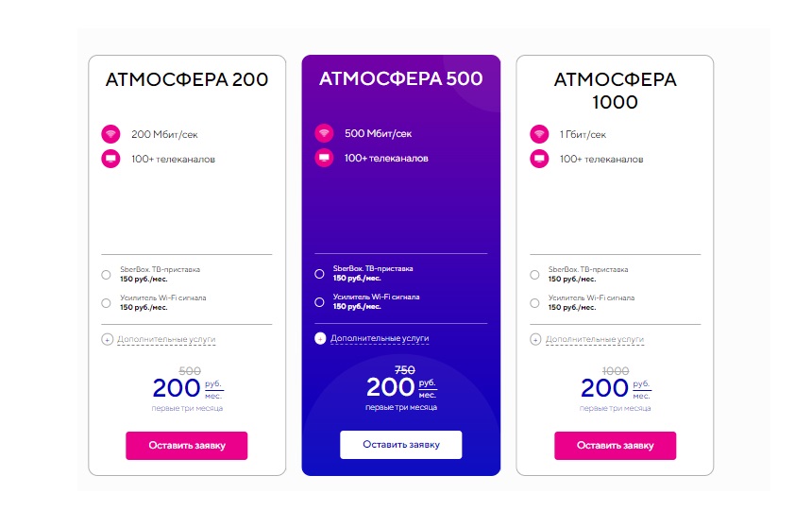Select Усилитель Wi-Fi сигнала in Атмосфера 1000
Viewport: 812px width, 527px height.
pos(534,303)
